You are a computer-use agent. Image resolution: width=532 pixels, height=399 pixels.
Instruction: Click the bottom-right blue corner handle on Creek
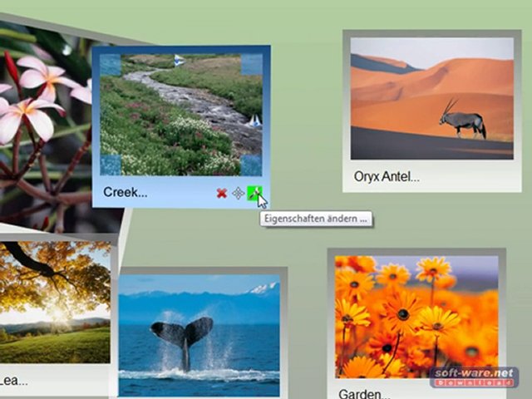[x=251, y=165]
